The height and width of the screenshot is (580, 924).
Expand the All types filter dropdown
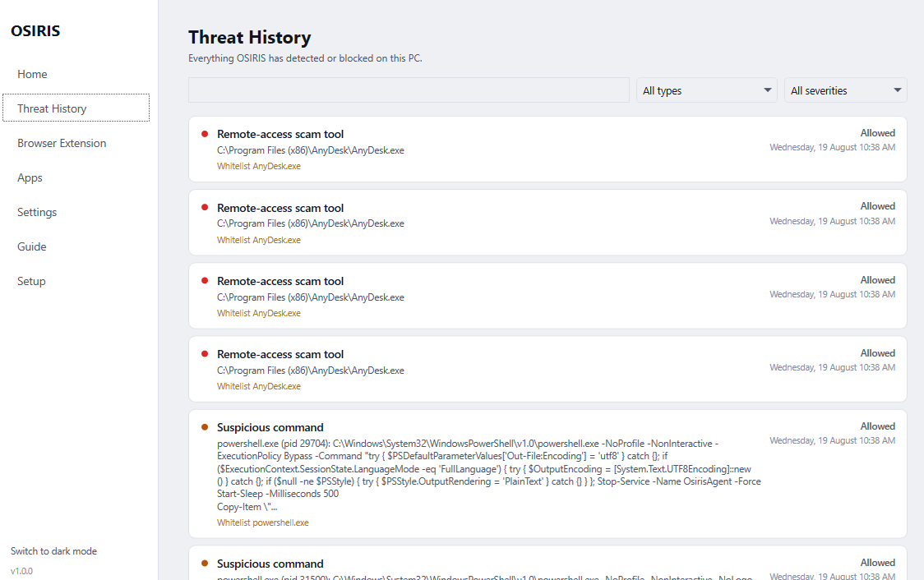pos(706,90)
